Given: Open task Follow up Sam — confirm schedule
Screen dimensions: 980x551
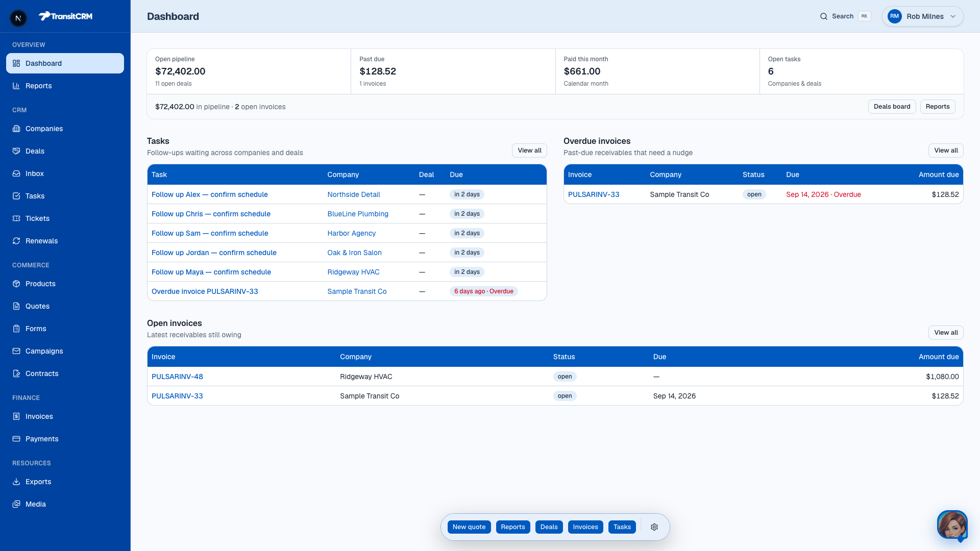Looking at the screenshot, I should [x=210, y=233].
